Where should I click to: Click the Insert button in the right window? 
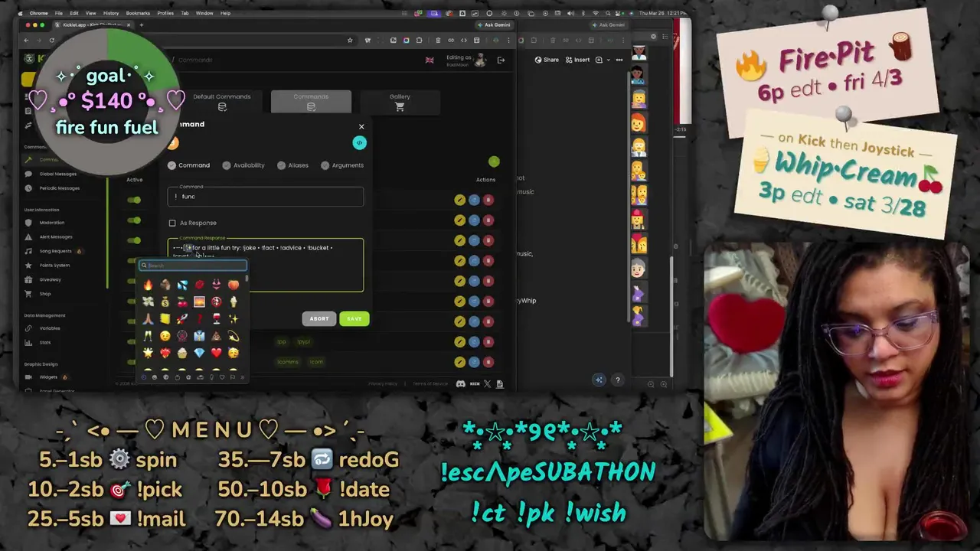click(577, 60)
